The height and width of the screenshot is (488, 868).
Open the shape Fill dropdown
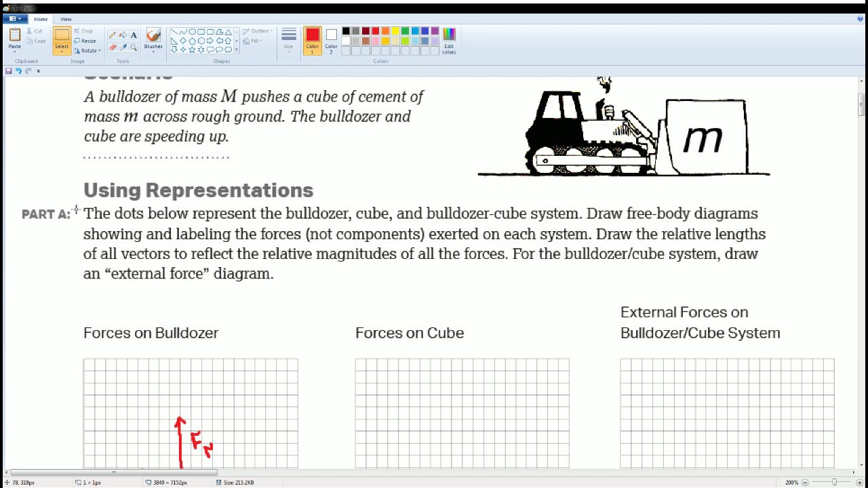point(254,41)
